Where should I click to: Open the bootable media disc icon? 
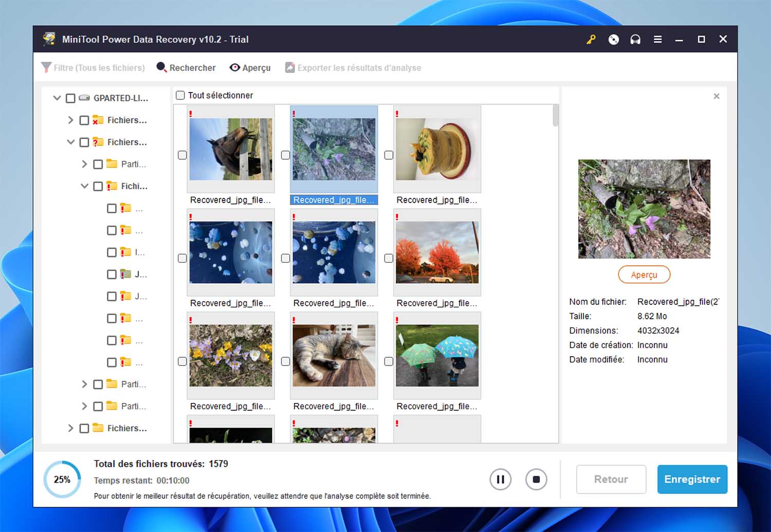pos(614,40)
